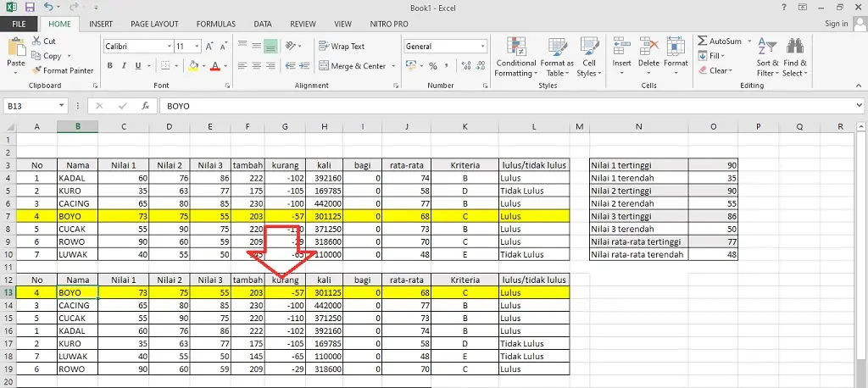Click the Fill Color paint bucket
The width and height of the screenshot is (868, 388).
193,66
